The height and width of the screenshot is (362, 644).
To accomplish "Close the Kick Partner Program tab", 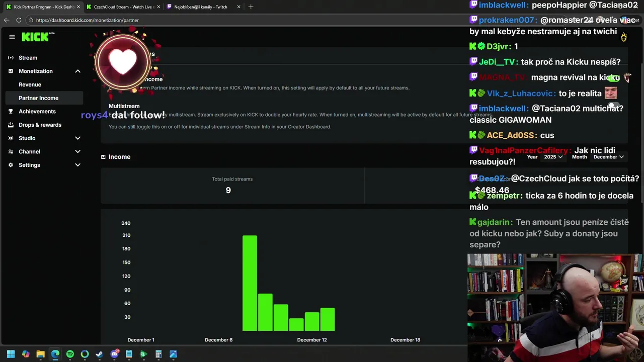I will click(78, 7).
